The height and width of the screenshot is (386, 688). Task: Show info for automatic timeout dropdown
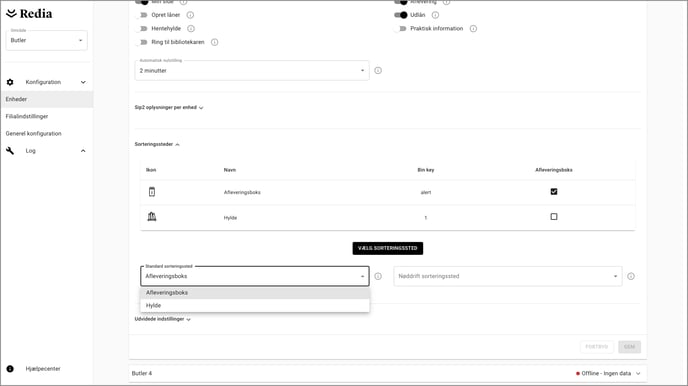(378, 71)
